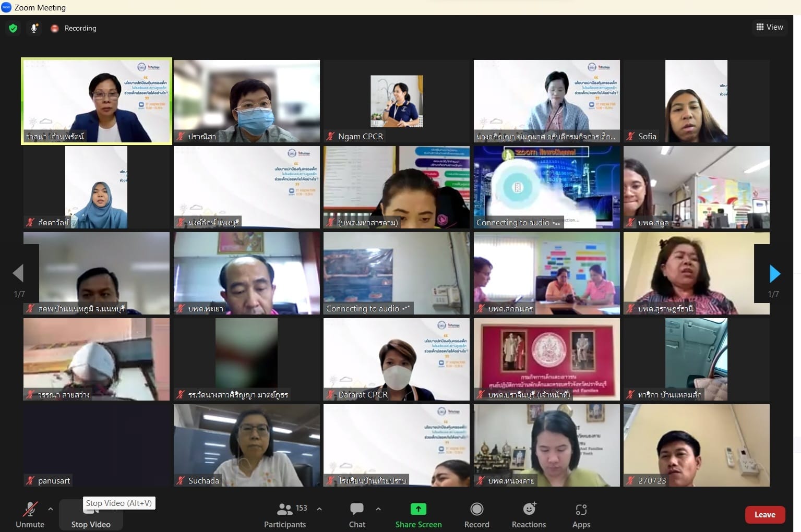Viewport: 801px width, 532px height.
Task: Start sharing with Share Screen
Action: (x=418, y=514)
